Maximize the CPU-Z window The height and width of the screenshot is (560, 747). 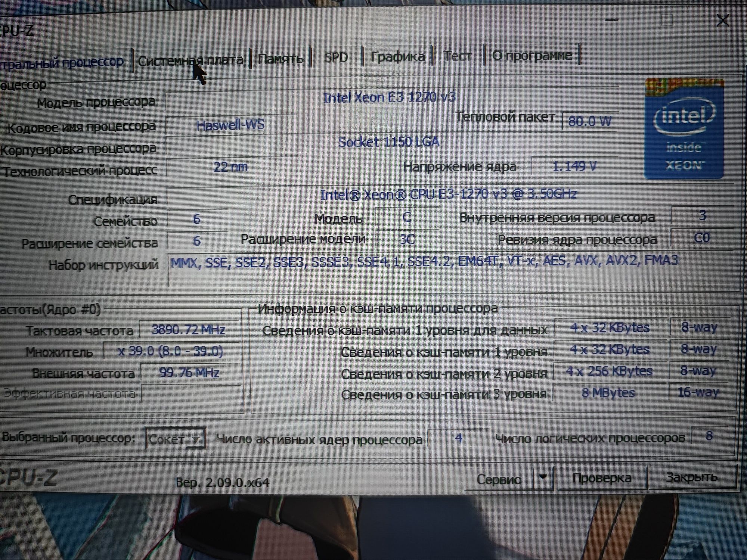coord(667,20)
